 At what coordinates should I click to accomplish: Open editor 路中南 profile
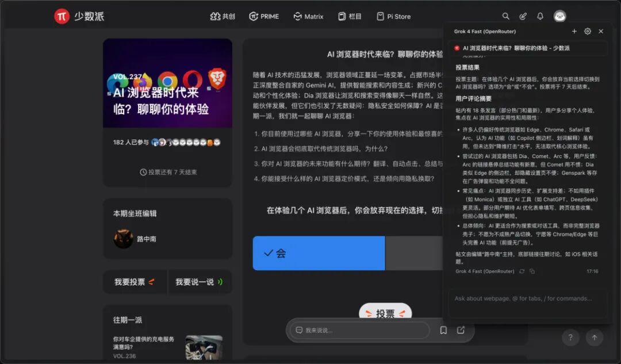(x=135, y=239)
